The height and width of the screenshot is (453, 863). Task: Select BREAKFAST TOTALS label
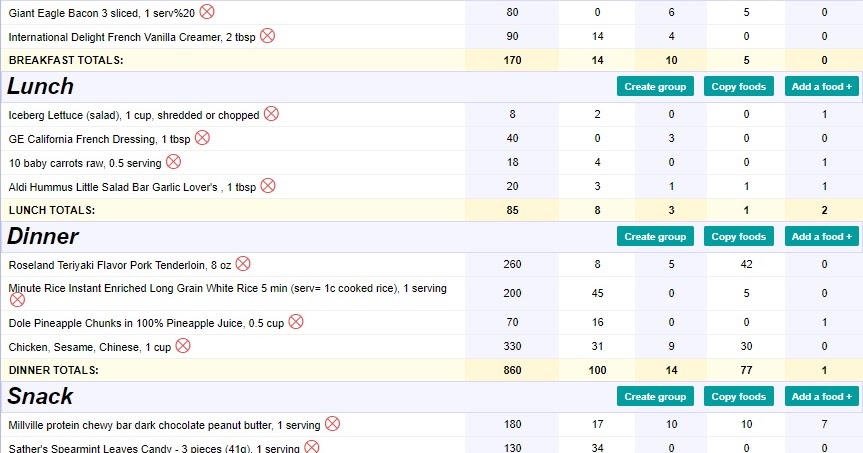click(x=66, y=60)
